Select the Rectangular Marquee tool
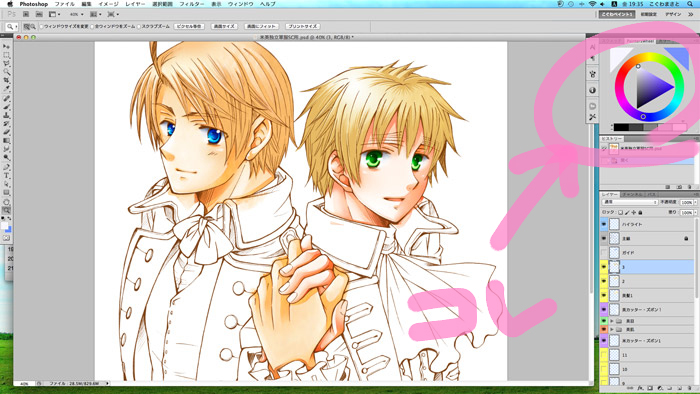This screenshot has width=700, height=394. point(6,55)
